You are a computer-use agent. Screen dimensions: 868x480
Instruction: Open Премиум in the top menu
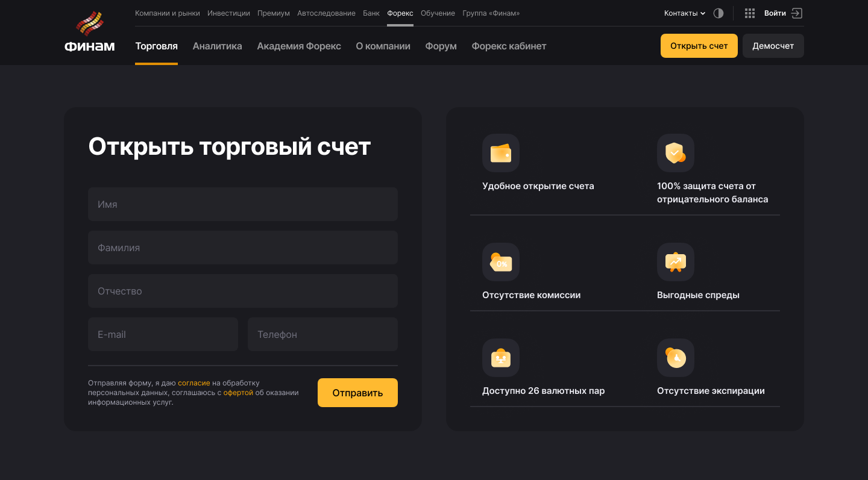pyautogui.click(x=274, y=13)
